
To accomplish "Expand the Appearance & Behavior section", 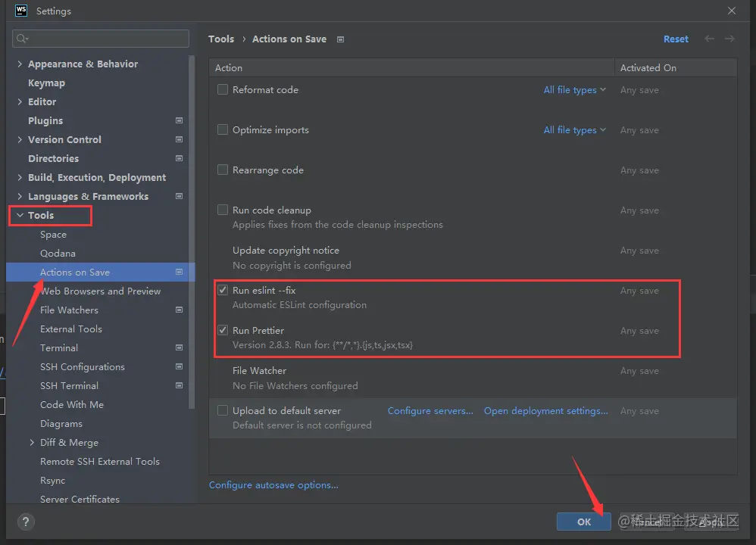I will (20, 64).
